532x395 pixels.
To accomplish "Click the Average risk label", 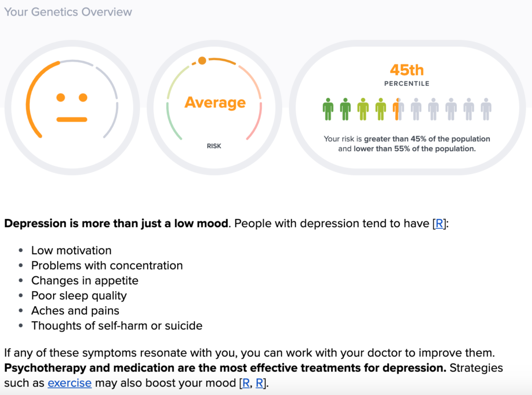I will click(x=215, y=102).
